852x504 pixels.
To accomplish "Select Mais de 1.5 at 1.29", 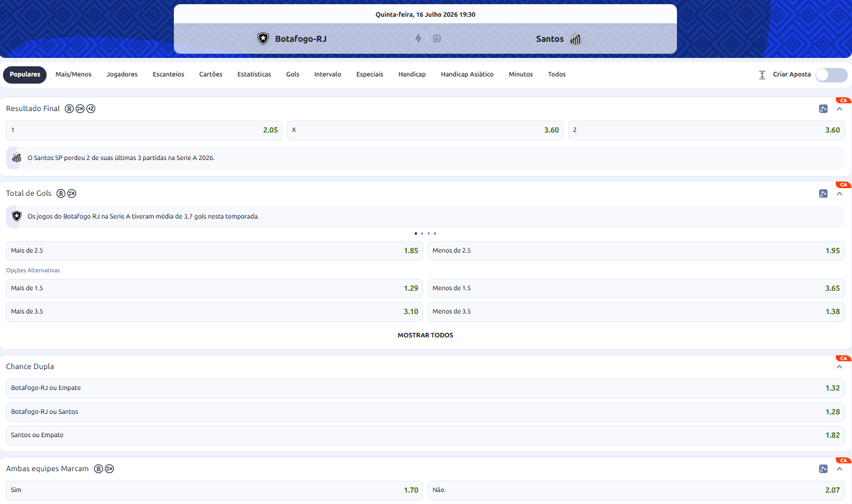I will pos(214,288).
